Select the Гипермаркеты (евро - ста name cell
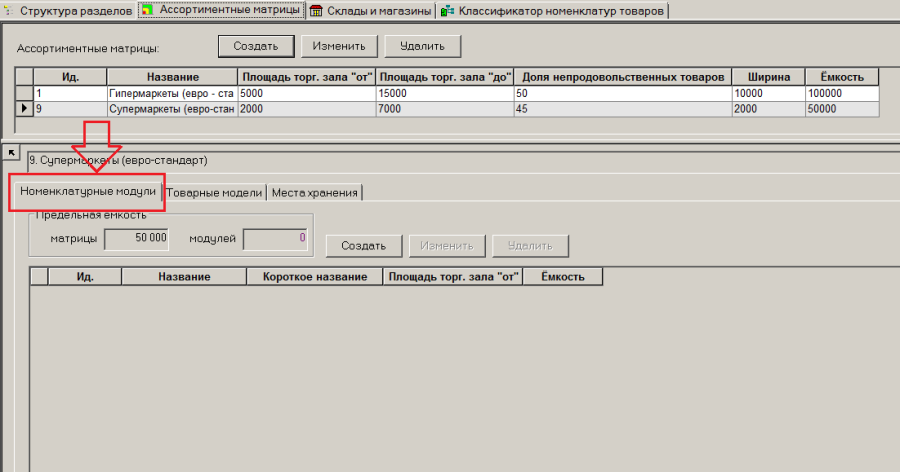The height and width of the screenshot is (472, 900). (x=172, y=93)
